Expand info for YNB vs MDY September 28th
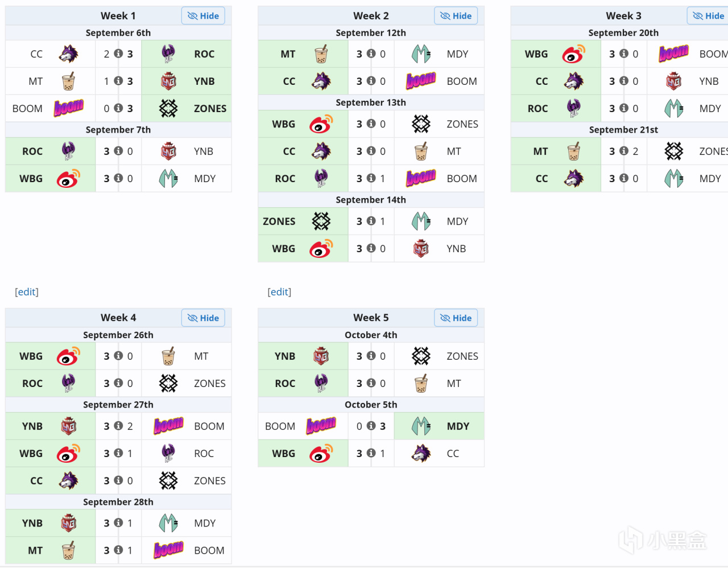Viewport: 728px width, 568px height. point(118,523)
